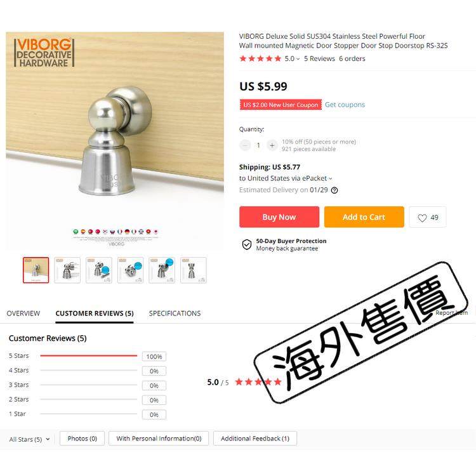Image resolution: width=476 pixels, height=476 pixels.
Task: Open the estimated delivery help question mark
Action: (x=334, y=190)
